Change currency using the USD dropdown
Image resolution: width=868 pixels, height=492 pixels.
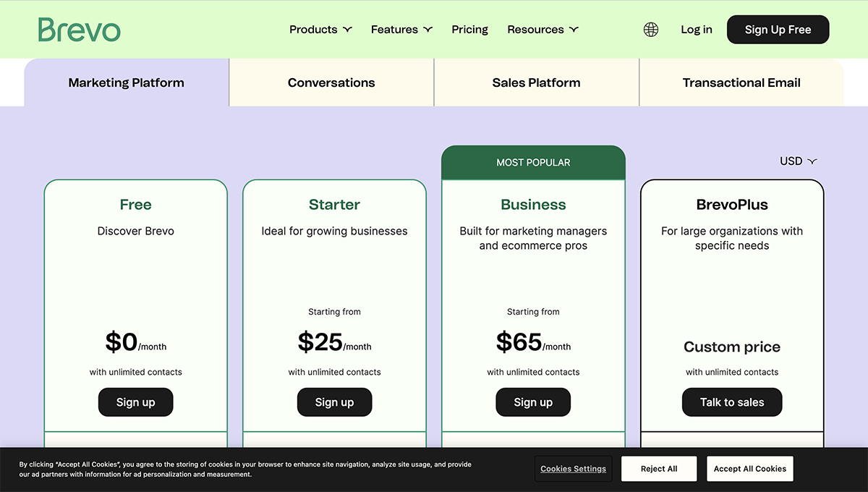797,161
